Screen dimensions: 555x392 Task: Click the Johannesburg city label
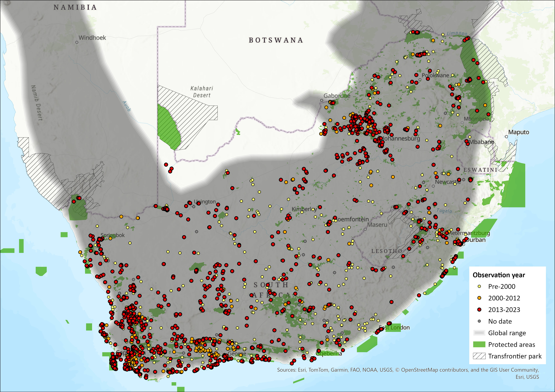click(401, 139)
